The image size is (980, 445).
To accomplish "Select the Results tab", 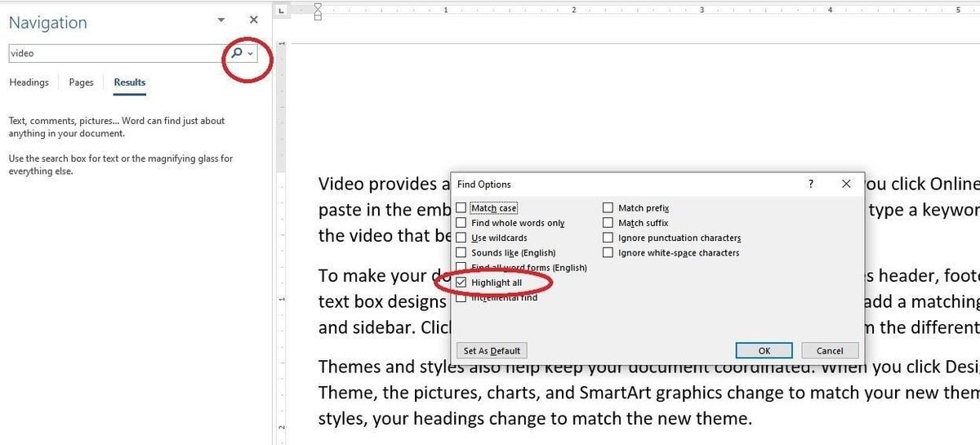I will click(x=130, y=82).
